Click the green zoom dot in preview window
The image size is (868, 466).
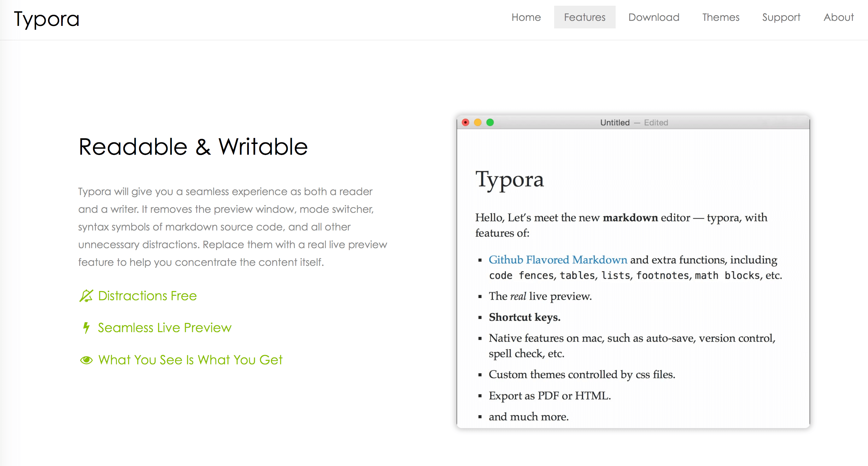click(490, 122)
